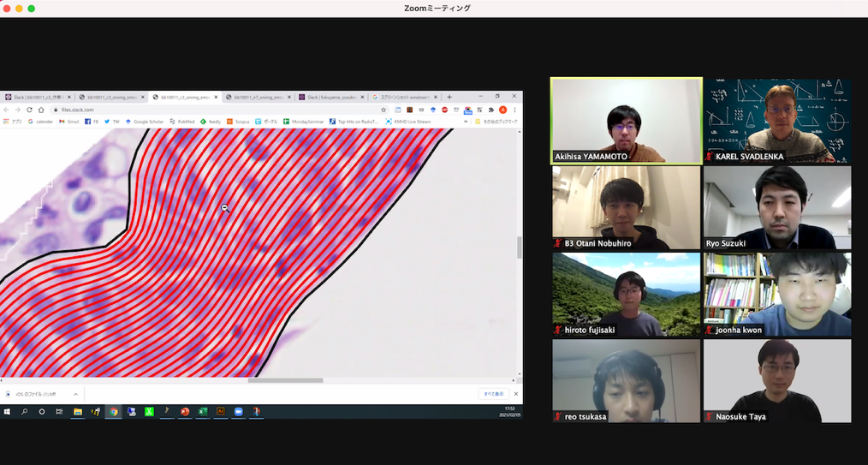Viewport: 868px width, 465px height.
Task: Open the feedly bookmark
Action: click(x=211, y=122)
